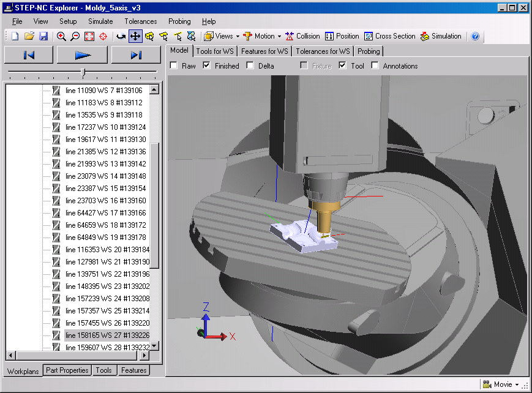Switch to the Tools for WS tab
This screenshot has width=532, height=393.
(215, 51)
